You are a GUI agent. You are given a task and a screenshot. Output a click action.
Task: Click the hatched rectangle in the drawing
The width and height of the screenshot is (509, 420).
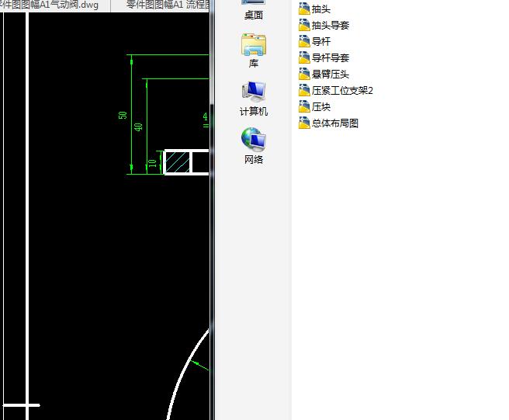click(178, 162)
